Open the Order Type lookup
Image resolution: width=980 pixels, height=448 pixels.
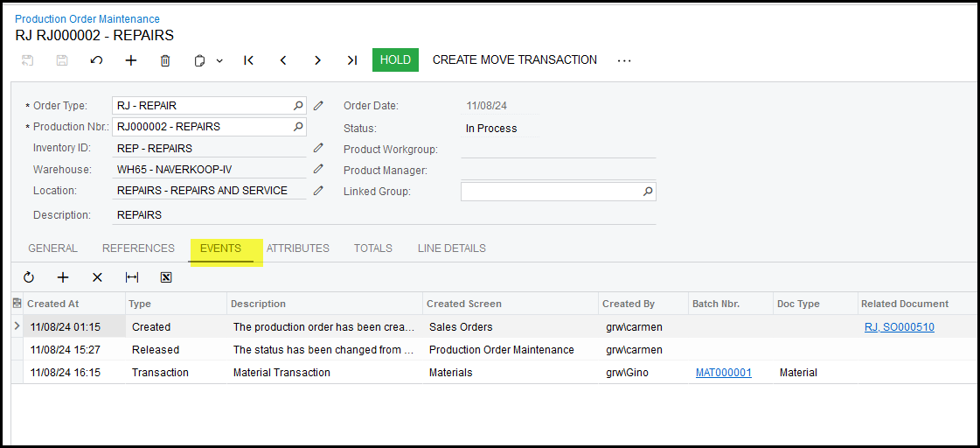tap(298, 106)
